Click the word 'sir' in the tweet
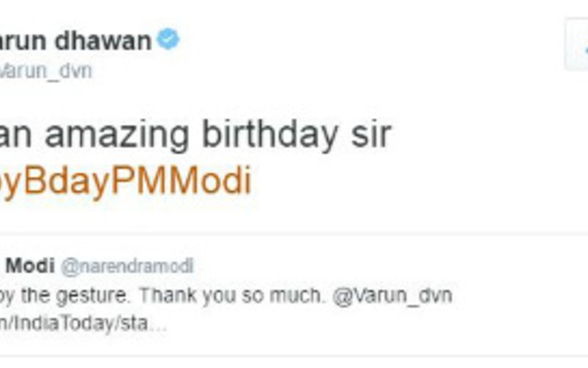 coord(371,134)
